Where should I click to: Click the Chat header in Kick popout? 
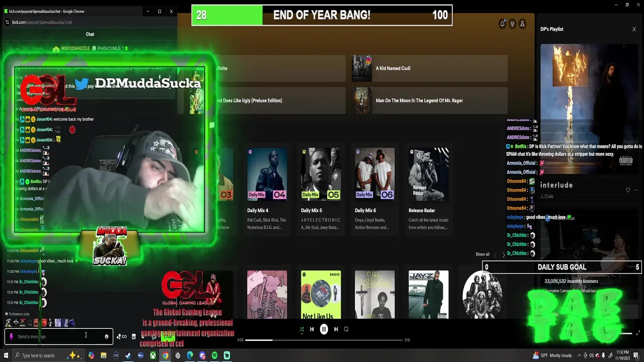point(90,34)
